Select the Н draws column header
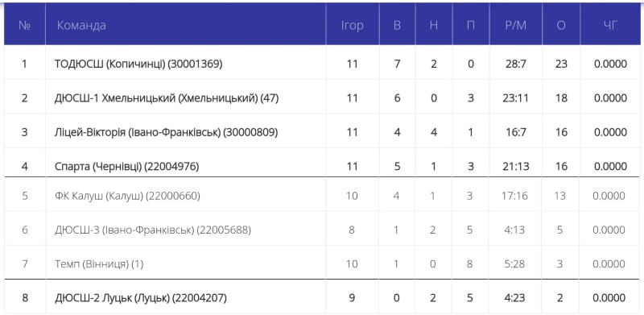This screenshot has width=644, height=315. 434,26
